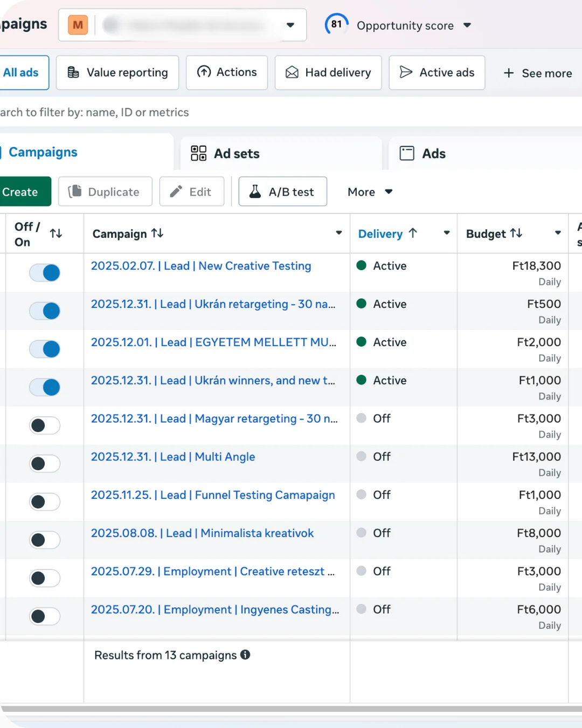
Task: Turn on Creative reteszt campaign toggle
Action: tap(45, 578)
